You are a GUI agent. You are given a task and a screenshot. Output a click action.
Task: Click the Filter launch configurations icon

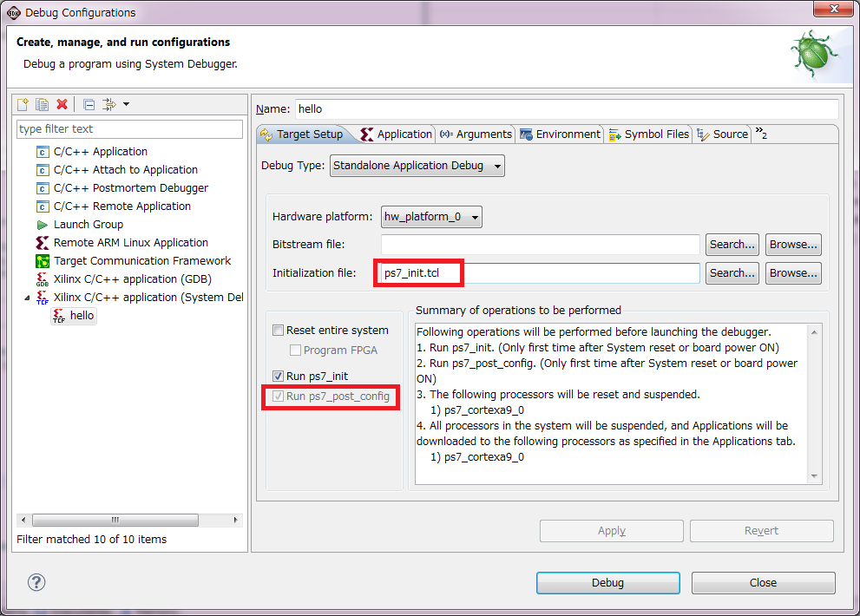point(109,104)
